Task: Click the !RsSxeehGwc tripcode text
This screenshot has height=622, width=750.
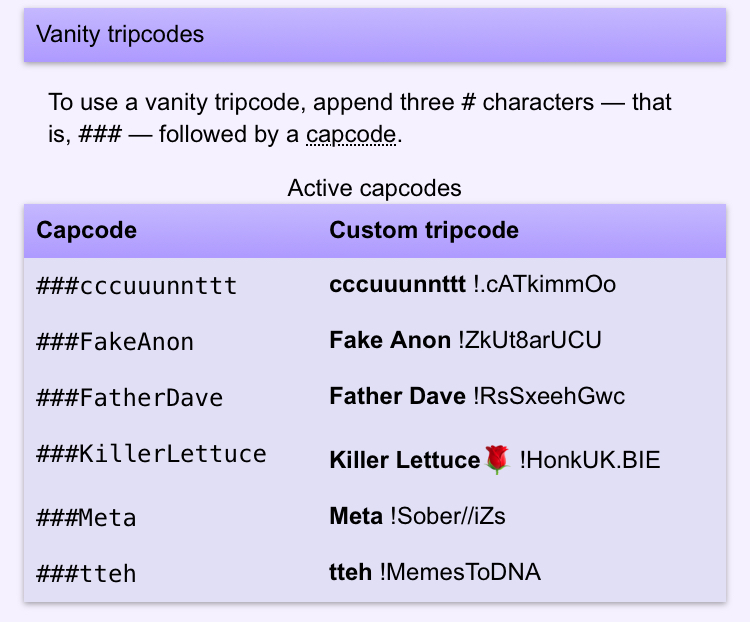Action: pyautogui.click(x=549, y=396)
